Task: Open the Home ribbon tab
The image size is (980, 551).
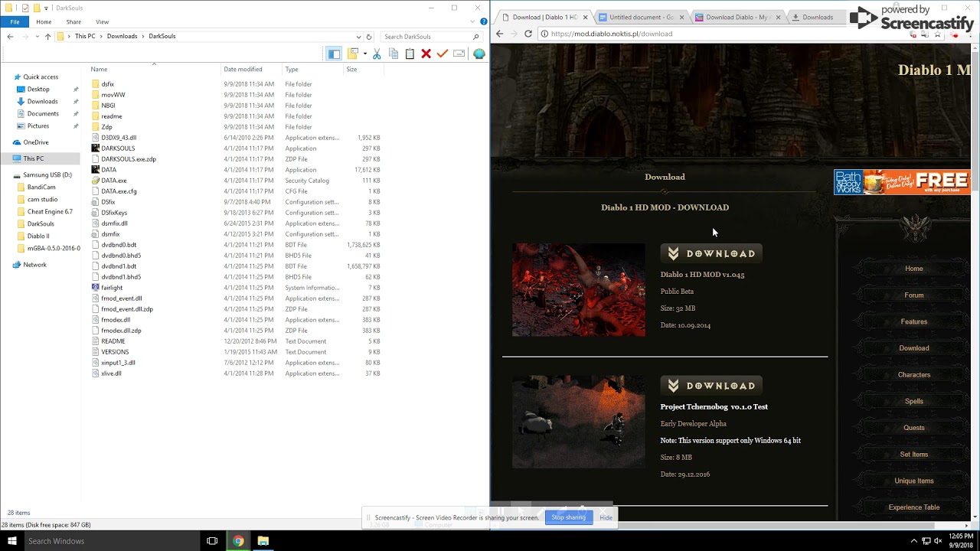Action: [44, 21]
